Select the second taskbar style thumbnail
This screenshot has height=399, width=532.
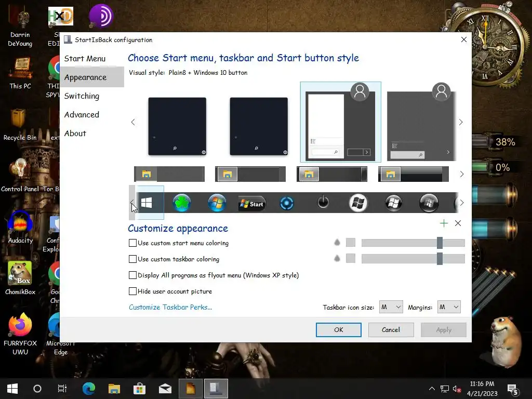pos(250,174)
